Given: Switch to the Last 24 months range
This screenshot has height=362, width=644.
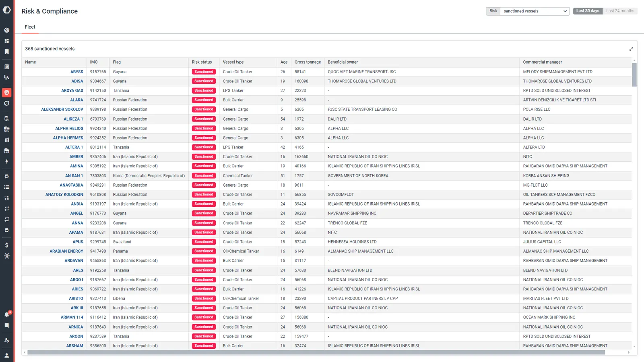Looking at the screenshot, I should pyautogui.click(x=620, y=11).
